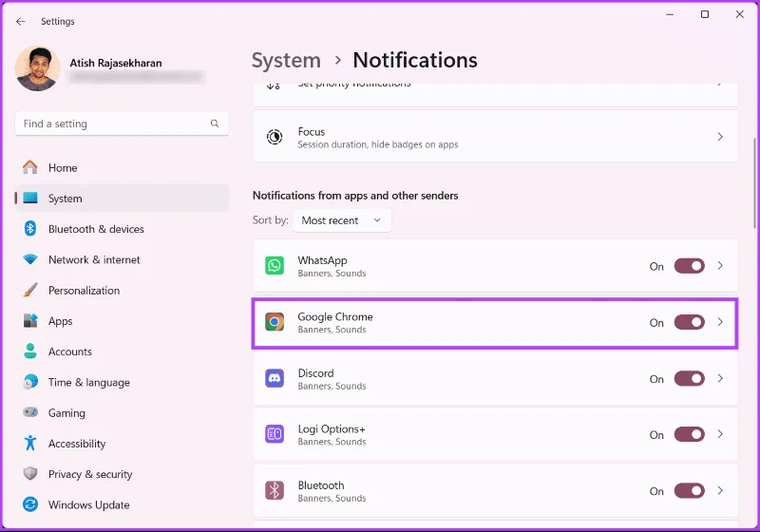Click the Privacy & security shield icon
This screenshot has height=532, width=760.
click(x=30, y=473)
